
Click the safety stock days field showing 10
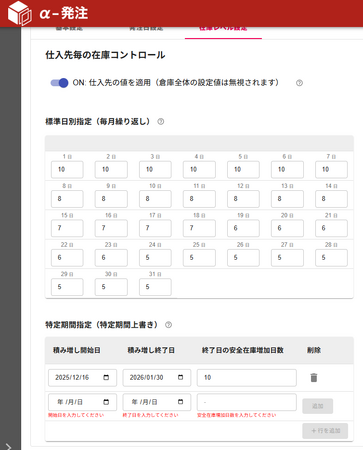click(247, 378)
